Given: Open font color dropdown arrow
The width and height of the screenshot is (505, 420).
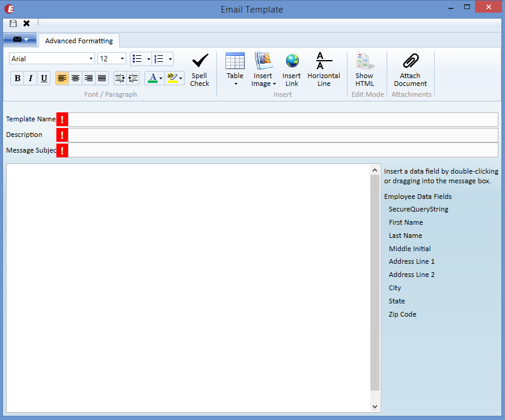Looking at the screenshot, I should point(161,78).
